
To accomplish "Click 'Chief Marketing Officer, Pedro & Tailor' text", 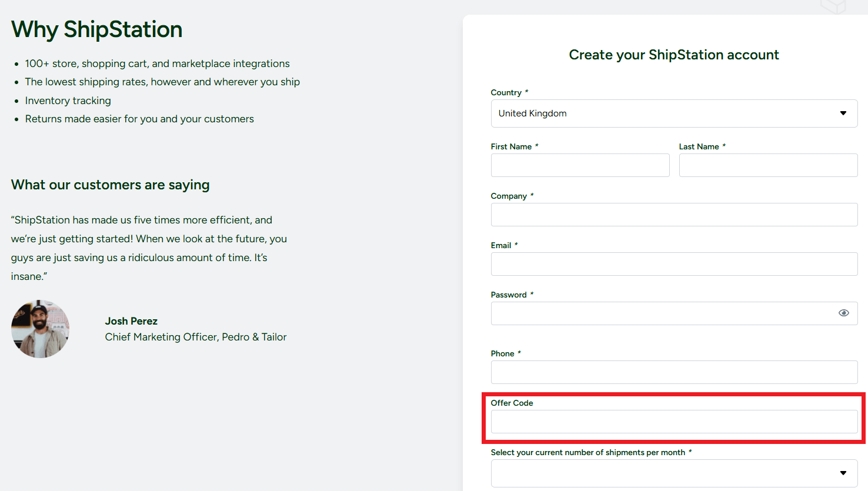I will tap(196, 337).
